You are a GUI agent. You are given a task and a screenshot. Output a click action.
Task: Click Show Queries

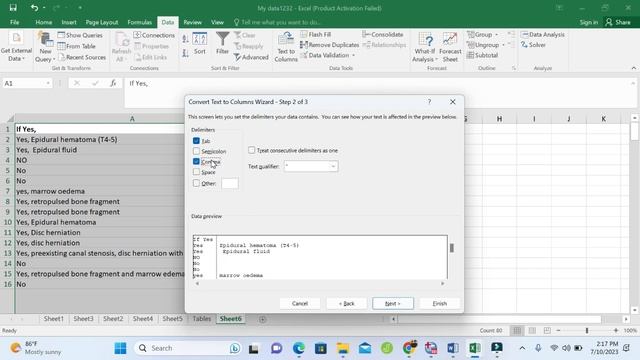(x=80, y=35)
